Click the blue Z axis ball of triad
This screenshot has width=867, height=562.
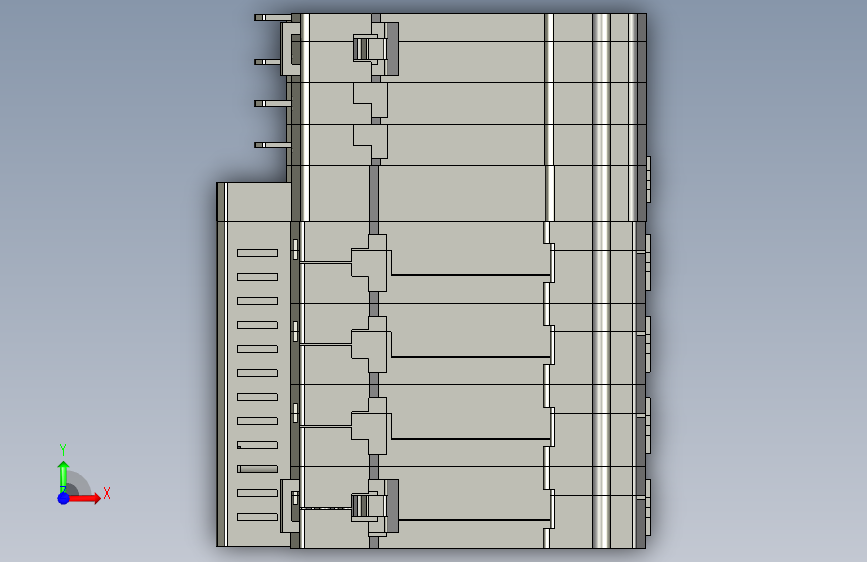[x=63, y=498]
